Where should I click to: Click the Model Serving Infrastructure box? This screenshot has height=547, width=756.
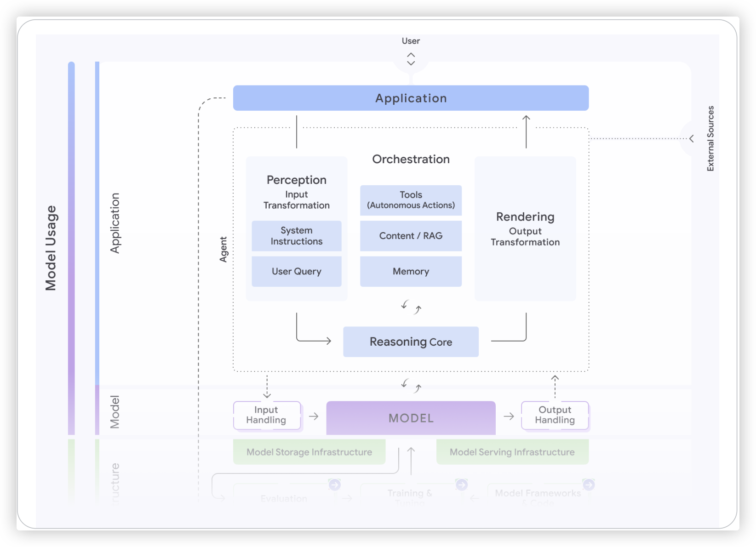pos(512,452)
